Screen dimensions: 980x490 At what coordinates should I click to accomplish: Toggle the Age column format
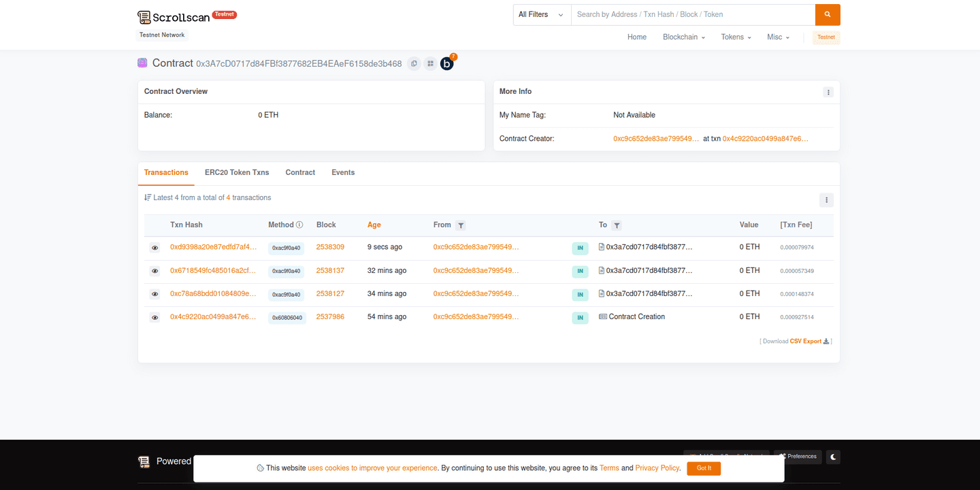coord(374,225)
